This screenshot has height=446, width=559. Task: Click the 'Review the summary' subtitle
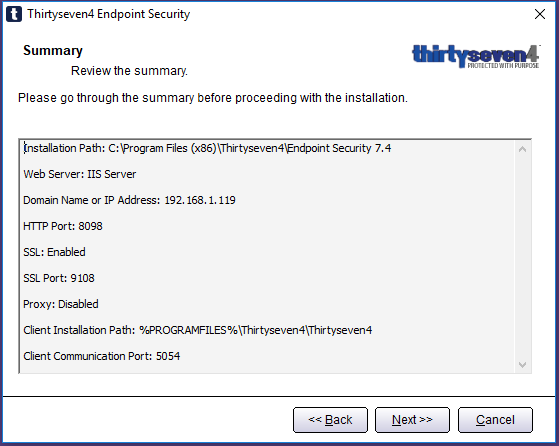point(129,71)
